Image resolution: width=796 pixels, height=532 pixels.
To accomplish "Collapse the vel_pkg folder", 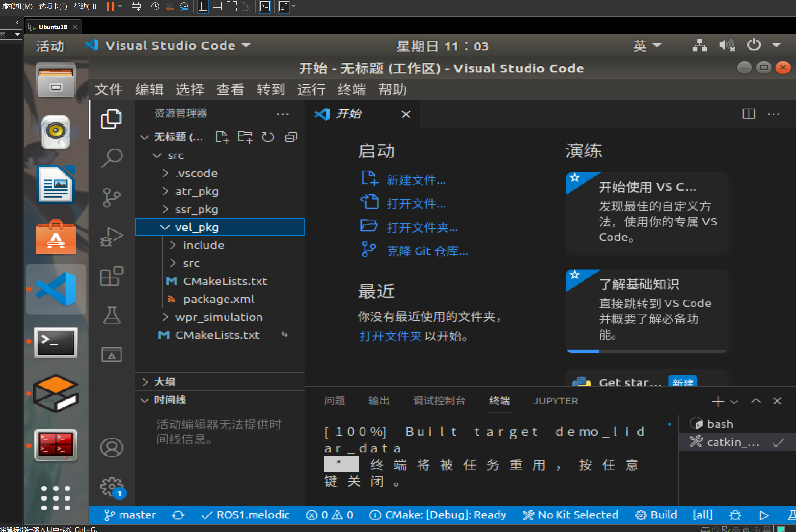I will point(220,227).
